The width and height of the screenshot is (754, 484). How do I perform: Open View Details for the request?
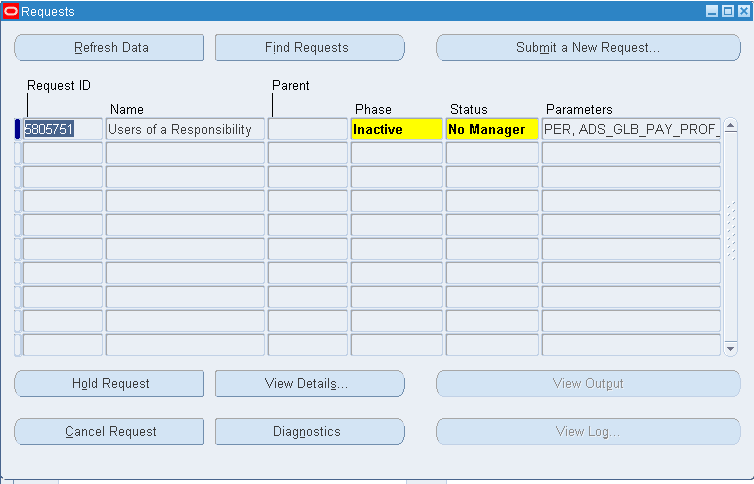coord(309,383)
